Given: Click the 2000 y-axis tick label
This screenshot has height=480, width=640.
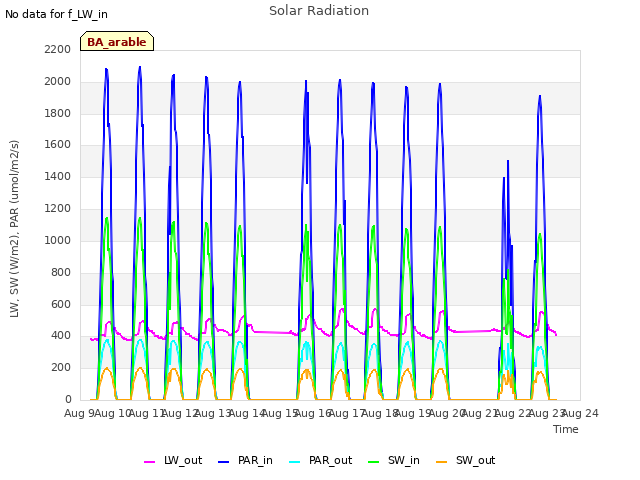Looking at the screenshot, I should 58,81.
